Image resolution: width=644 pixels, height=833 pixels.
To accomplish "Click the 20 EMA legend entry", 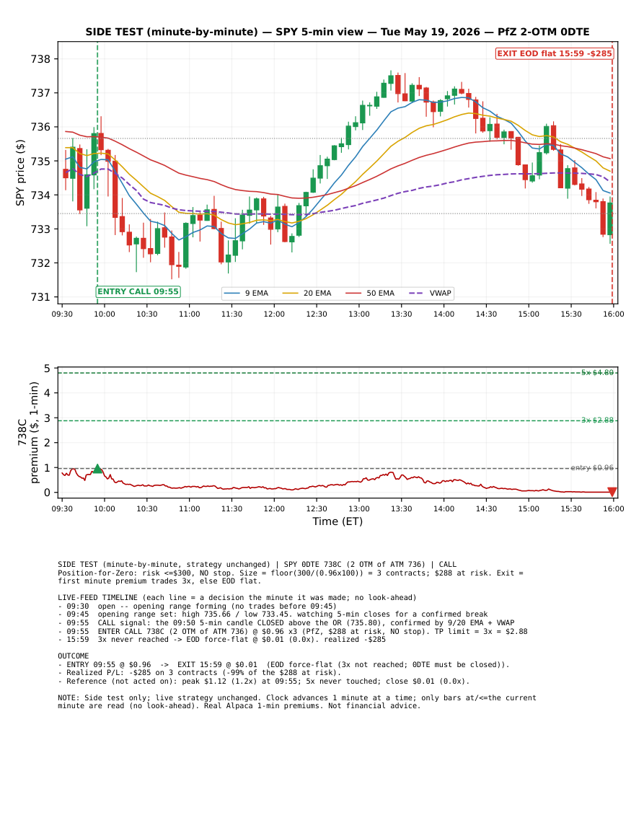I will (306, 294).
